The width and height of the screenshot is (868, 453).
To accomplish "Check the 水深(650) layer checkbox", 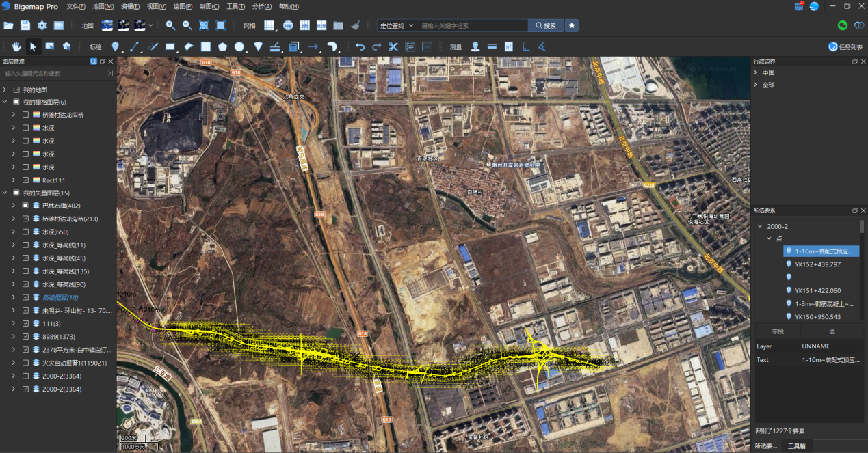I will 25,232.
